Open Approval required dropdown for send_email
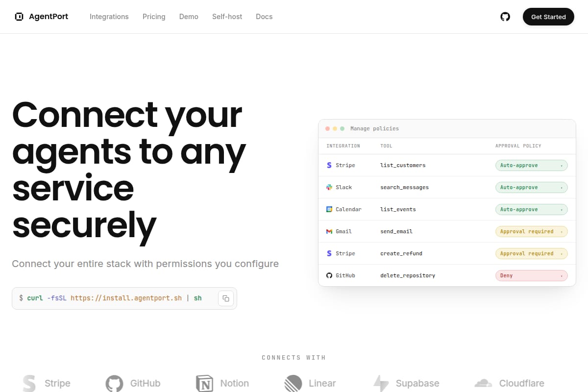Image resolution: width=588 pixels, height=392 pixels. click(x=532, y=231)
